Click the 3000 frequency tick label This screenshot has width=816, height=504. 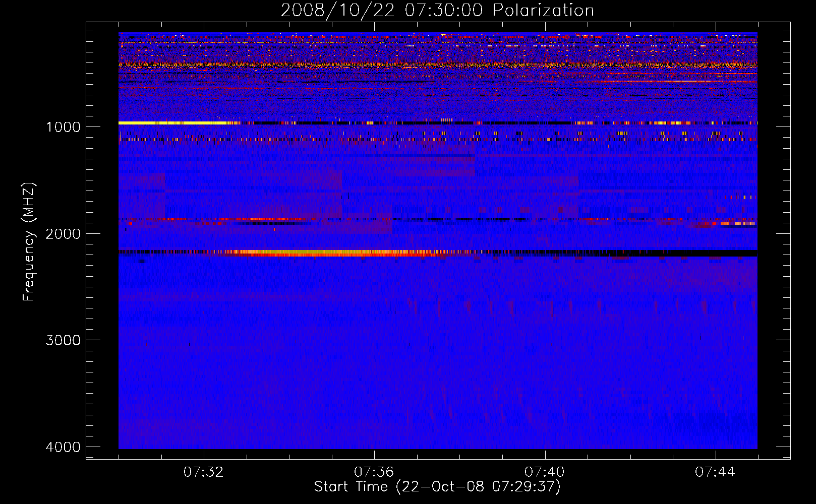tap(63, 340)
